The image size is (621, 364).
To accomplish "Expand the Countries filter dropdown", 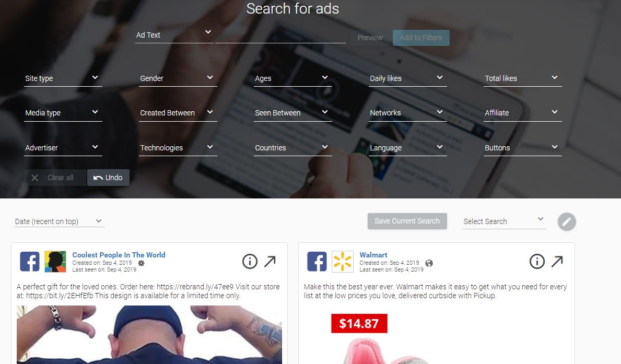I will click(292, 148).
